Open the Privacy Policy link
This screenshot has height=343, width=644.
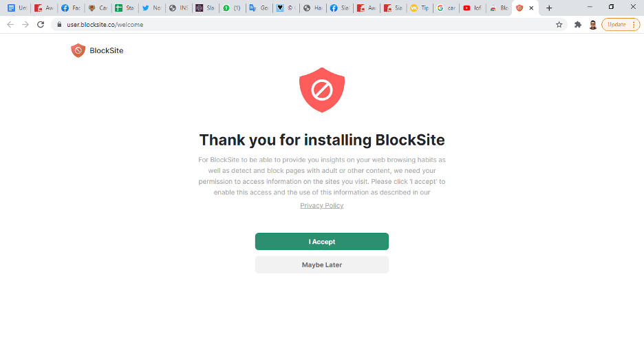[321, 205]
